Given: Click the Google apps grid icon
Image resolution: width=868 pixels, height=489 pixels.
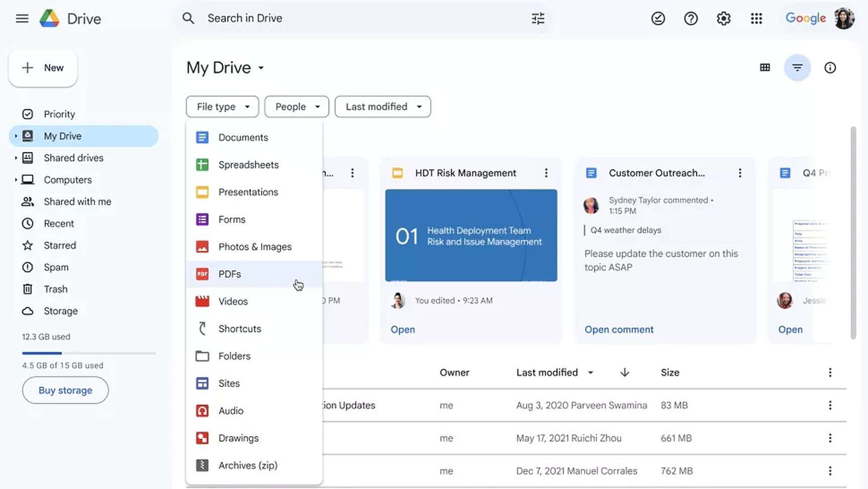Looking at the screenshot, I should pyautogui.click(x=756, y=18).
